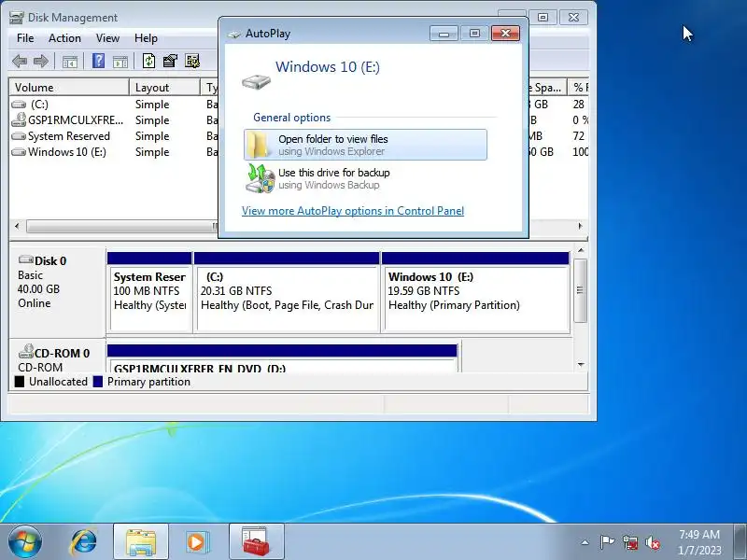The height and width of the screenshot is (560, 747).
Task: Click the Back arrow in Disk Management toolbar
Action: coord(19,61)
